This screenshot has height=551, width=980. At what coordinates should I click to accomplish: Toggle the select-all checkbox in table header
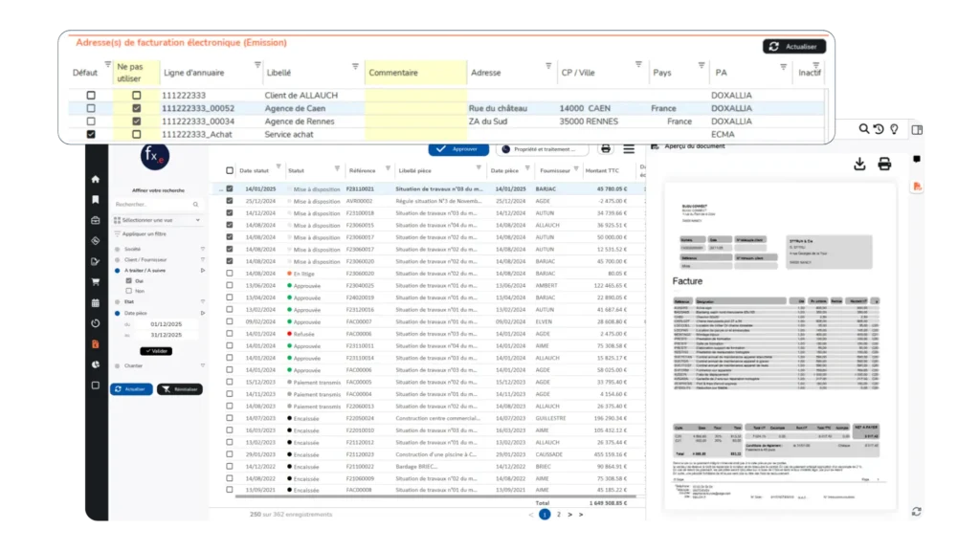pyautogui.click(x=229, y=171)
